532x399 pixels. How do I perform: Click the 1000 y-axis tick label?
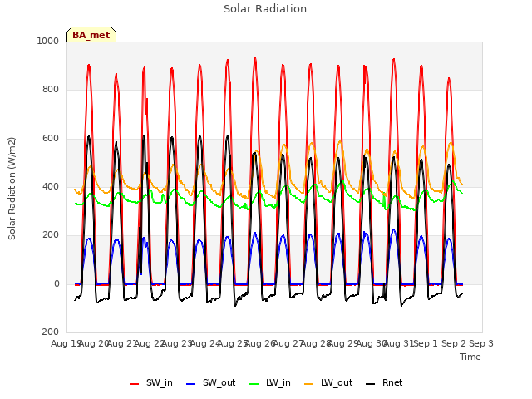[x=48, y=41]
